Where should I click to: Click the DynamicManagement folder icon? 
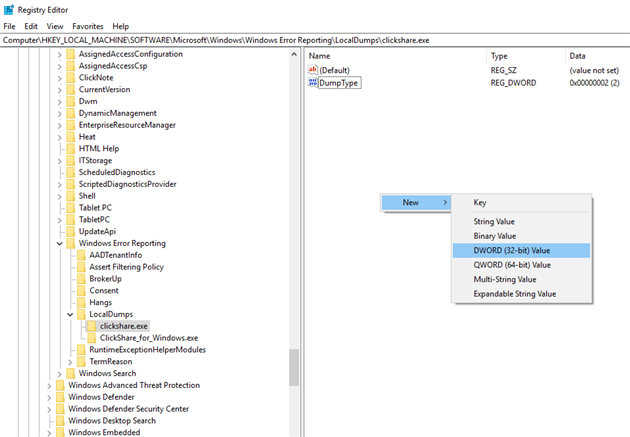pyautogui.click(x=71, y=113)
